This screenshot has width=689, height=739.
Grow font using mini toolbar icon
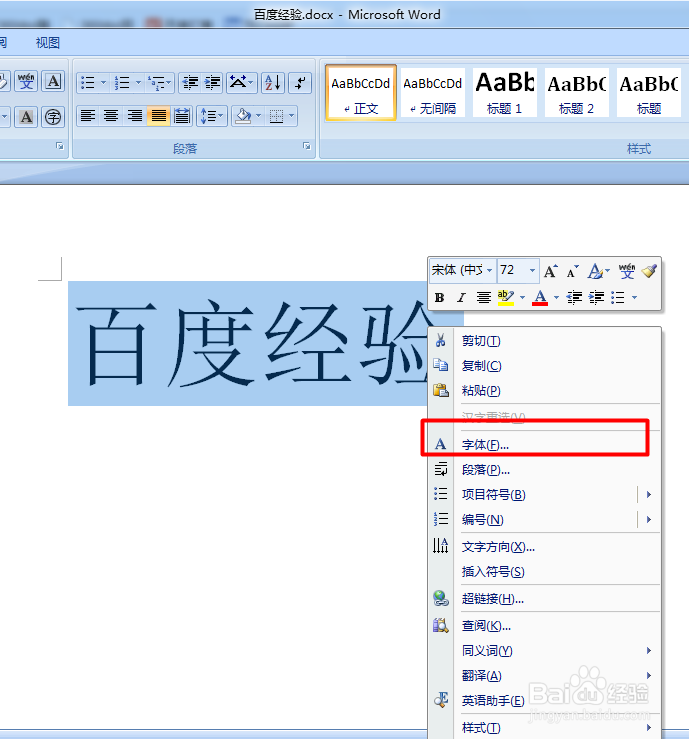coord(550,271)
